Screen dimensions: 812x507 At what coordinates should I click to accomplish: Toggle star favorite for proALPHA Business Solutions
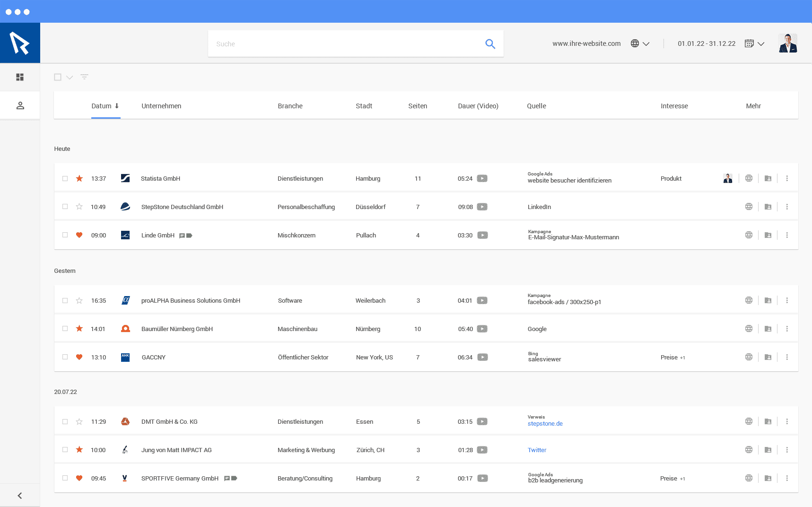79,300
